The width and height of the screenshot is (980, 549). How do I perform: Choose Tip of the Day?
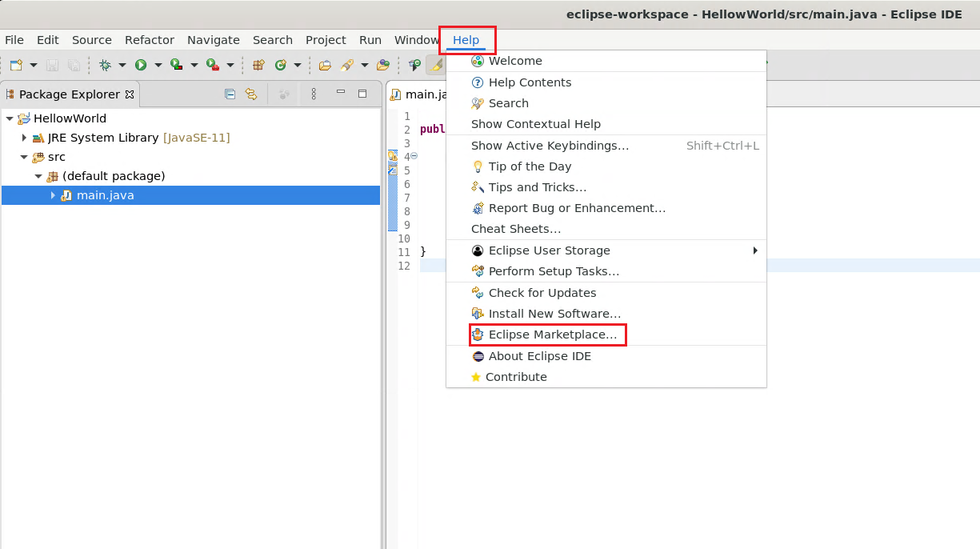(x=606, y=166)
